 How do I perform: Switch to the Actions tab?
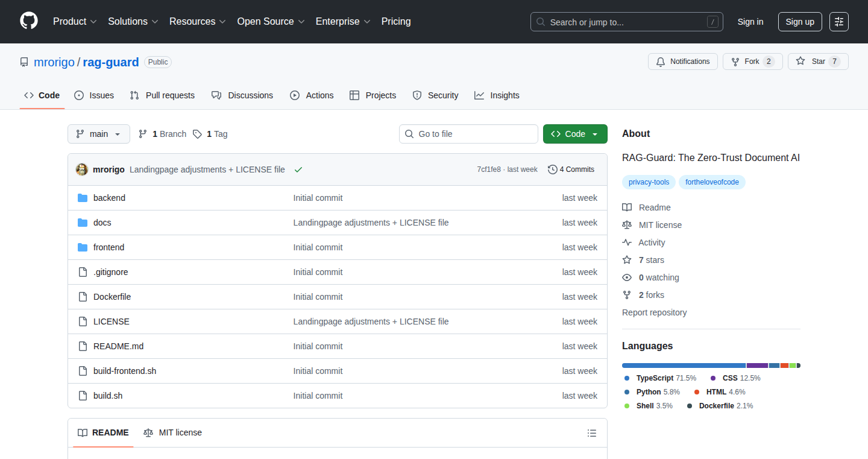click(x=312, y=95)
